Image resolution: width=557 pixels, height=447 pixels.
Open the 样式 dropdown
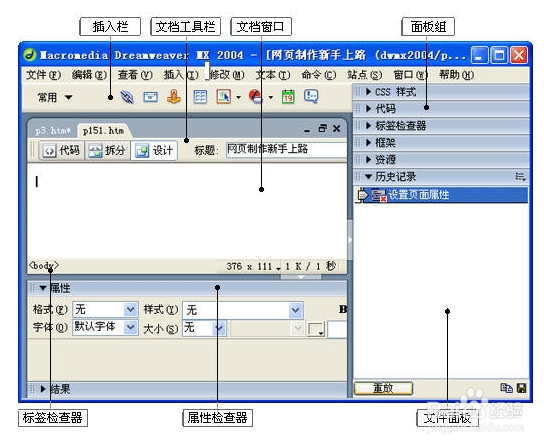[x=296, y=310]
